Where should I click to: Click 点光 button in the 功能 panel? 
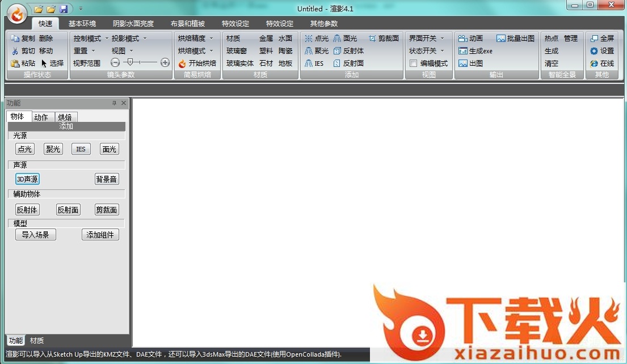pyautogui.click(x=25, y=149)
